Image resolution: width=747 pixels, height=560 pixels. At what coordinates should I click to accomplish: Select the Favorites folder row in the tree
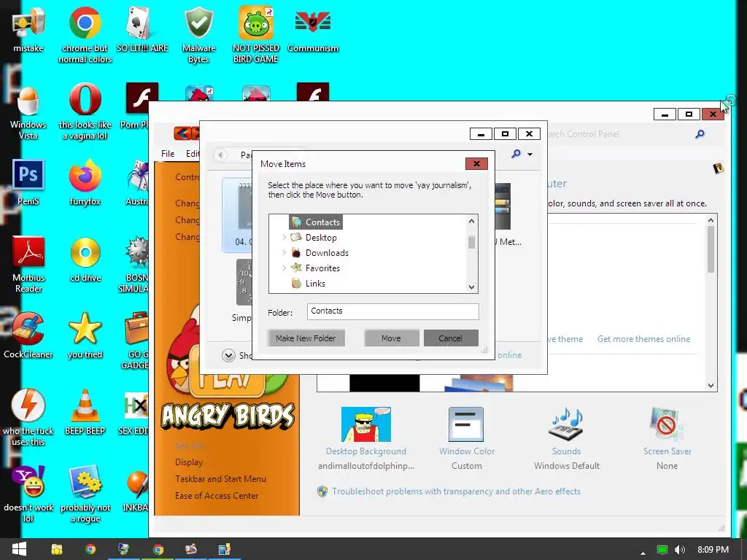315,268
